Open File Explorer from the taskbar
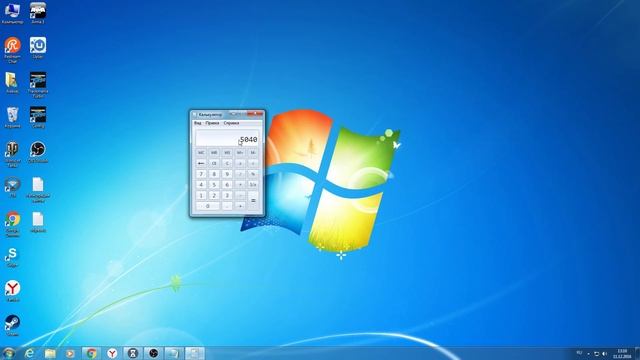The height and width of the screenshot is (360, 640). pyautogui.click(x=50, y=353)
